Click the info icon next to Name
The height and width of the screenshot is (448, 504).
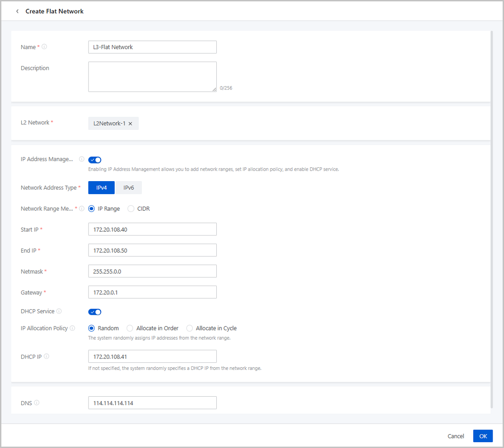pos(45,47)
